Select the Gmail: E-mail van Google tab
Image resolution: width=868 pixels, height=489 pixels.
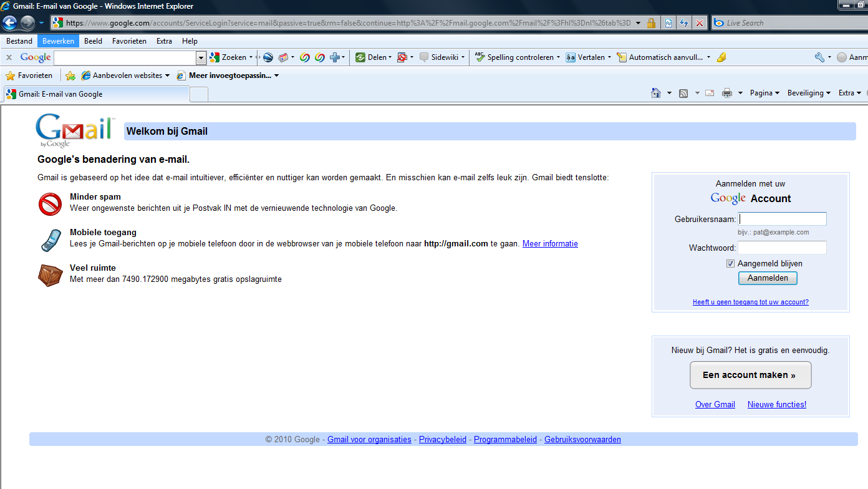[97, 94]
